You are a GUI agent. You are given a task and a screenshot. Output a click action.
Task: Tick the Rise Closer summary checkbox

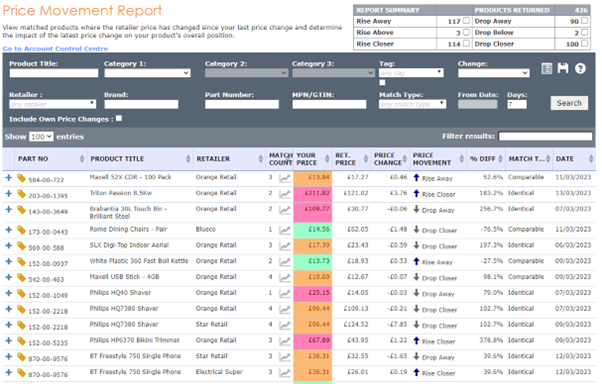pyautogui.click(x=466, y=43)
